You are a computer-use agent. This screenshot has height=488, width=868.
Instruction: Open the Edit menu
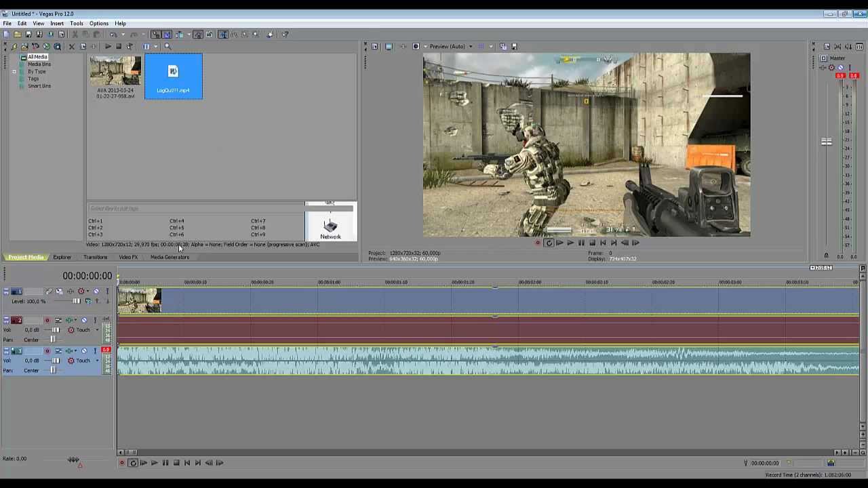click(x=22, y=23)
